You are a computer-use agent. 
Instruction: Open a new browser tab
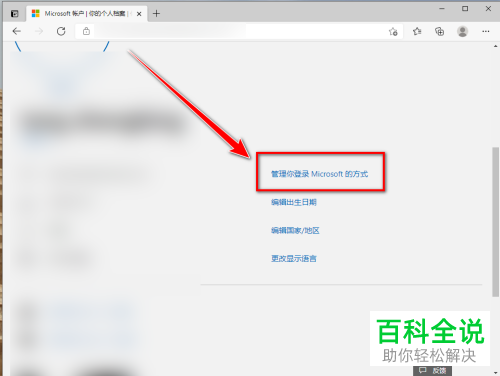156,14
